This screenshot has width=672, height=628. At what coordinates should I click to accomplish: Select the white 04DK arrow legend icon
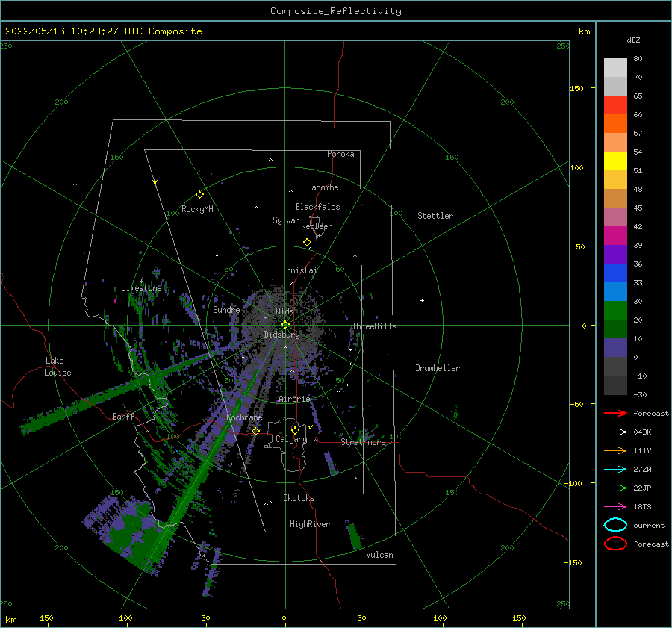pos(615,432)
